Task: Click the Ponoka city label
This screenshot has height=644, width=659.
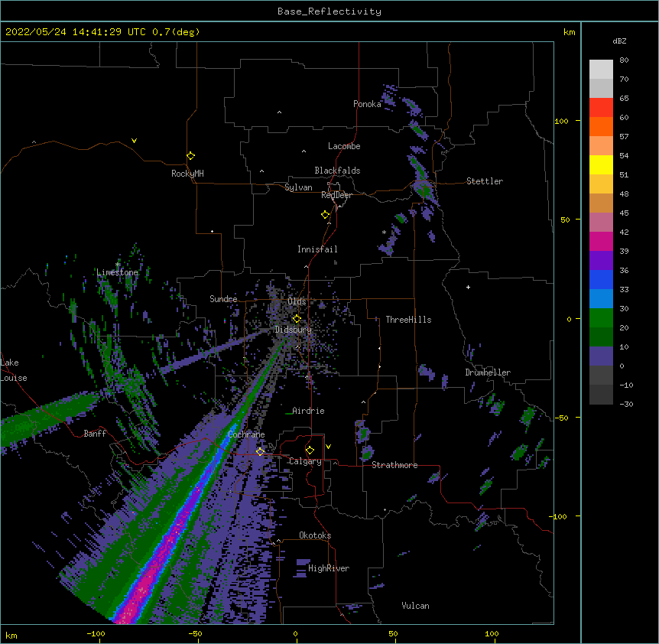Action: pyautogui.click(x=367, y=104)
